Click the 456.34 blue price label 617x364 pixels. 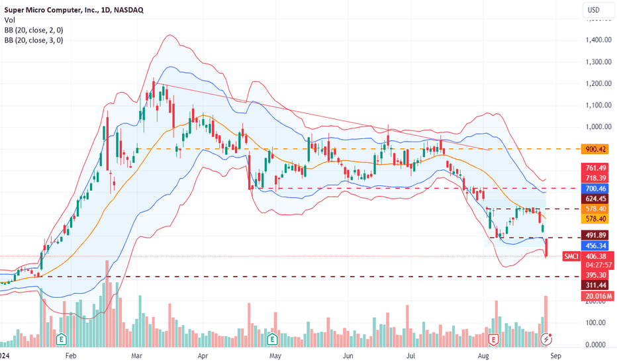tap(595, 246)
